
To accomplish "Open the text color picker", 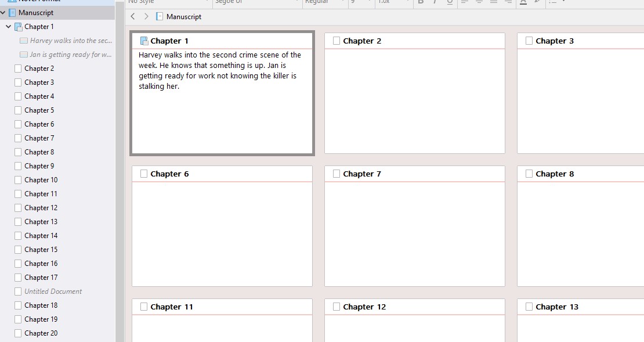I will 523,3.
